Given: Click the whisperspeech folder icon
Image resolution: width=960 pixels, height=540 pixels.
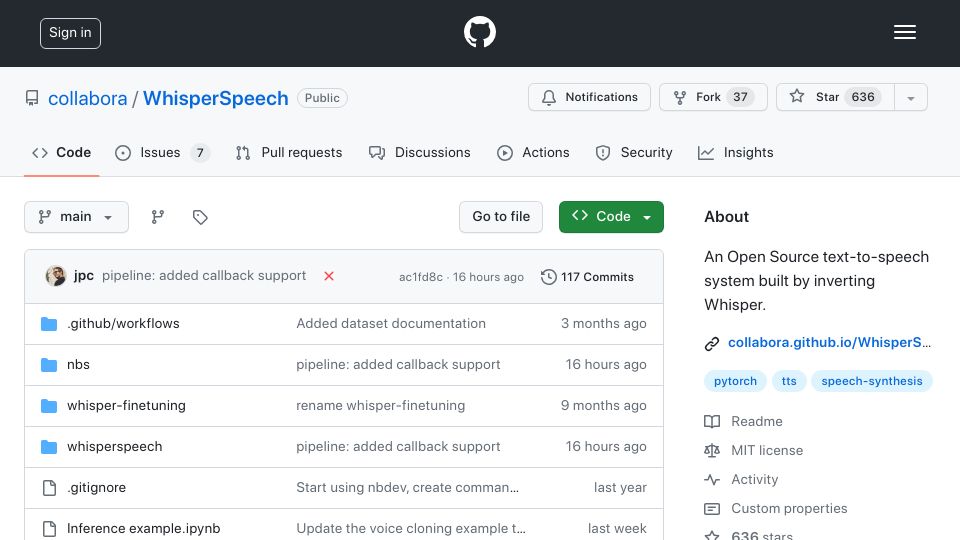Looking at the screenshot, I should [x=49, y=447].
